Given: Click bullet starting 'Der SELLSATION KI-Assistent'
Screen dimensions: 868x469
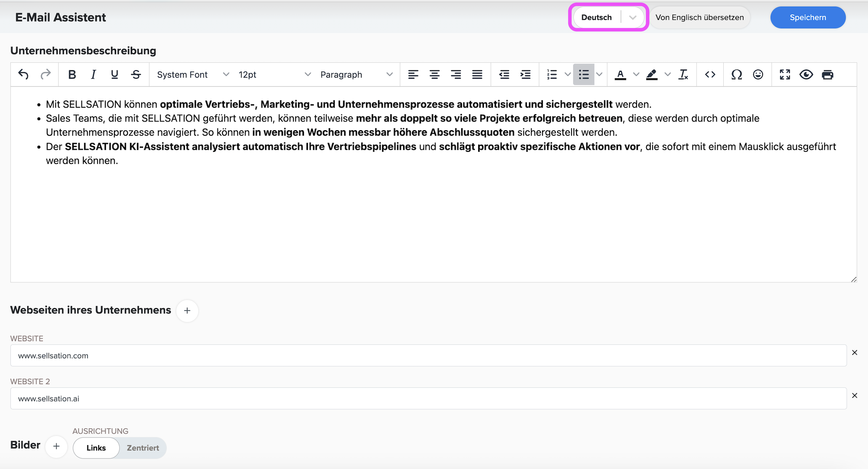Looking at the screenshot, I should coord(441,153).
